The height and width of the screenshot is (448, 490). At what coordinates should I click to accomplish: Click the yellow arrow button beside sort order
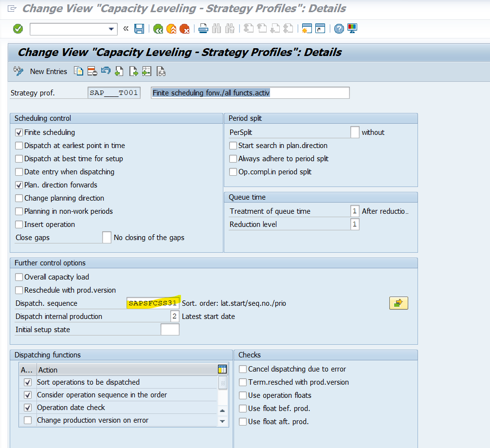[x=399, y=303]
